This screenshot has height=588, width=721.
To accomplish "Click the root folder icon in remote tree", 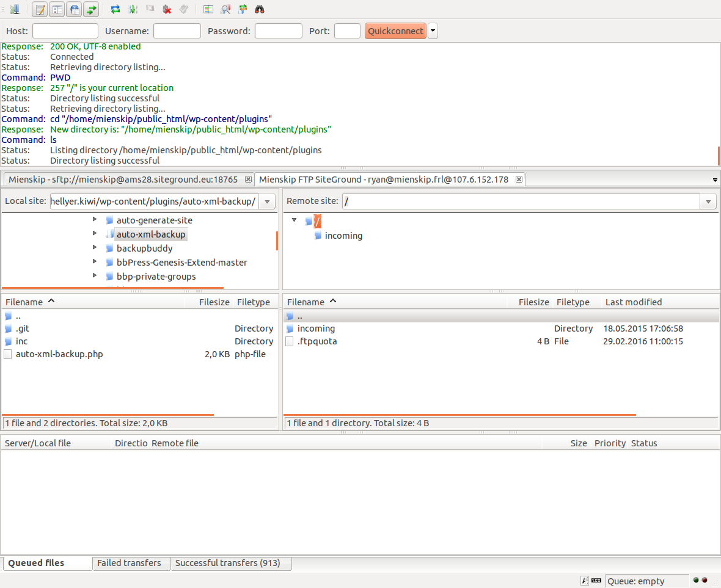I will click(309, 221).
